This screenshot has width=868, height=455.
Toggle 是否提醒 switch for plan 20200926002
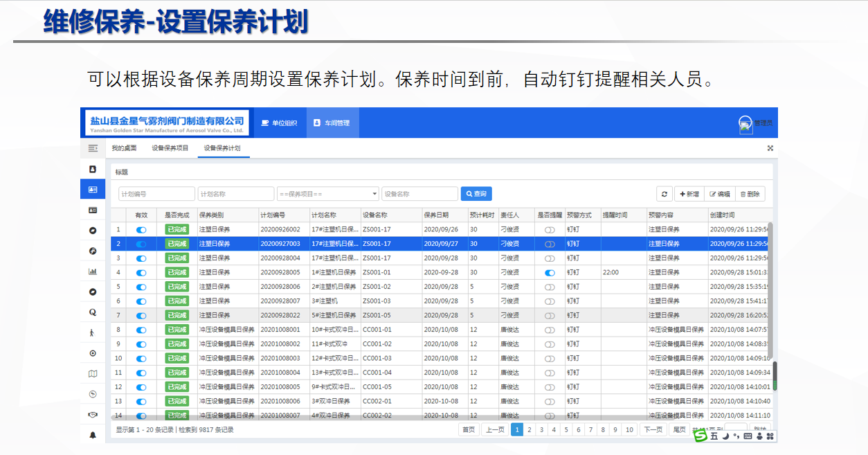pos(550,229)
